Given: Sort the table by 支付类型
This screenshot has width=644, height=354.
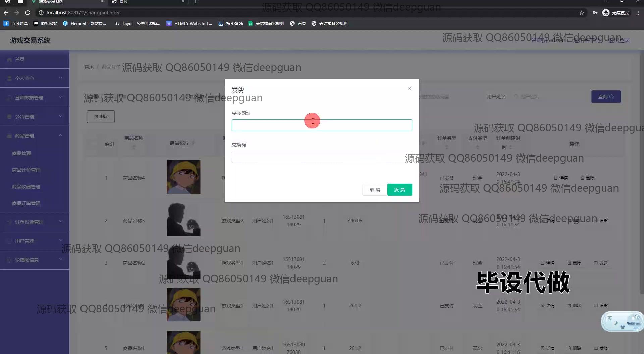Looking at the screenshot, I should click(x=478, y=147).
